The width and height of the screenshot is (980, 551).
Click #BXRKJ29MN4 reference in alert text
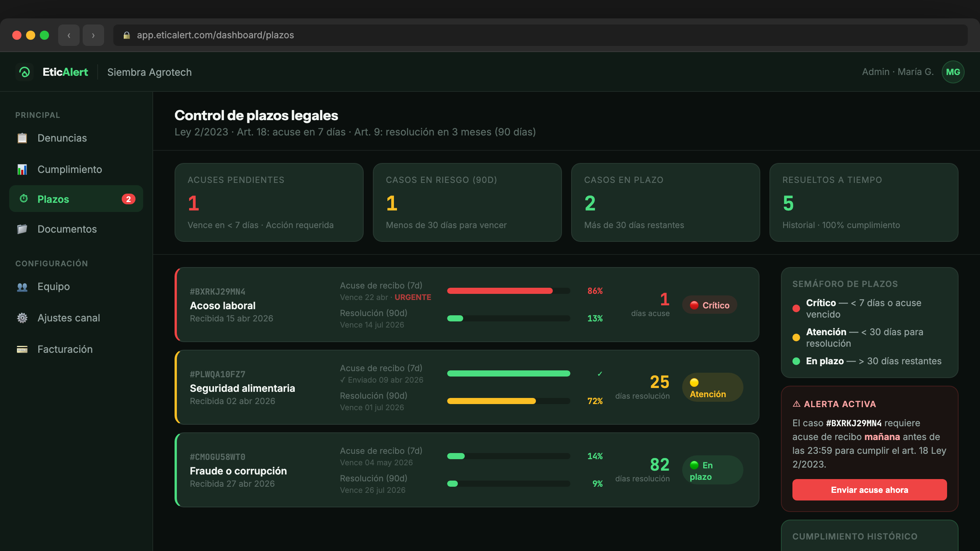point(854,423)
